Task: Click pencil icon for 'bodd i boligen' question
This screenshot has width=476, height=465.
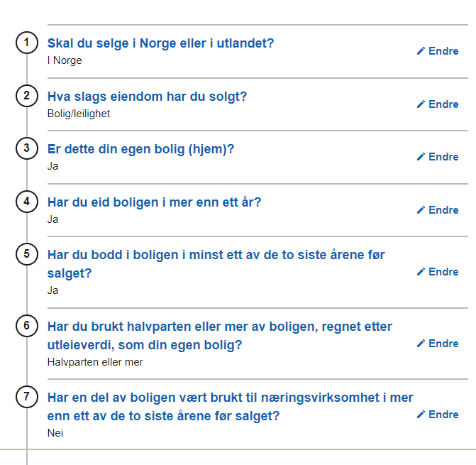Action: (x=421, y=272)
